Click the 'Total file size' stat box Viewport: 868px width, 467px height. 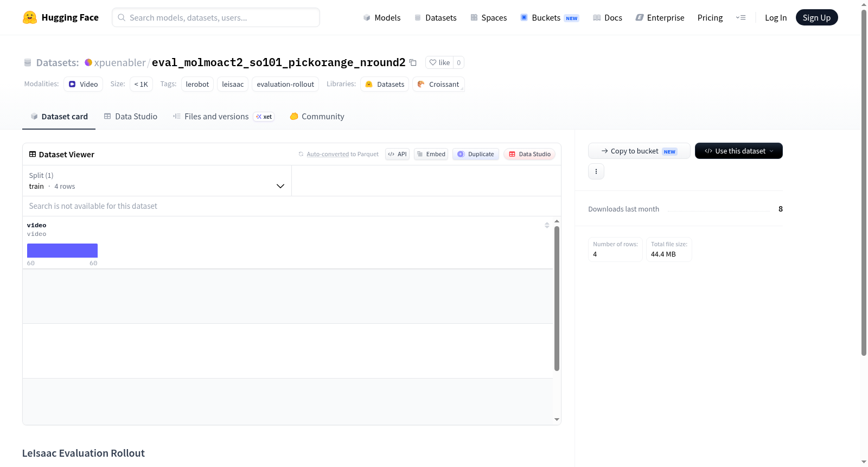pos(669,250)
